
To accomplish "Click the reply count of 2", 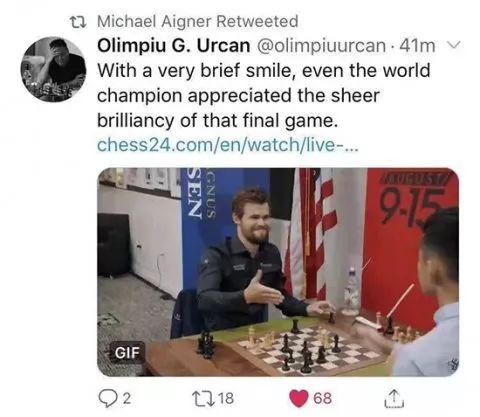I will coord(126,398).
